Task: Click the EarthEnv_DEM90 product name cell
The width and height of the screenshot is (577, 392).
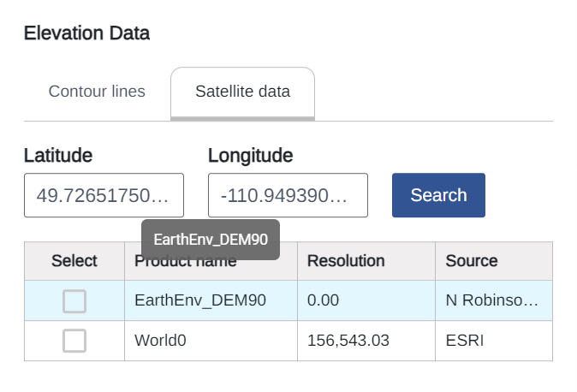Action: tap(211, 300)
